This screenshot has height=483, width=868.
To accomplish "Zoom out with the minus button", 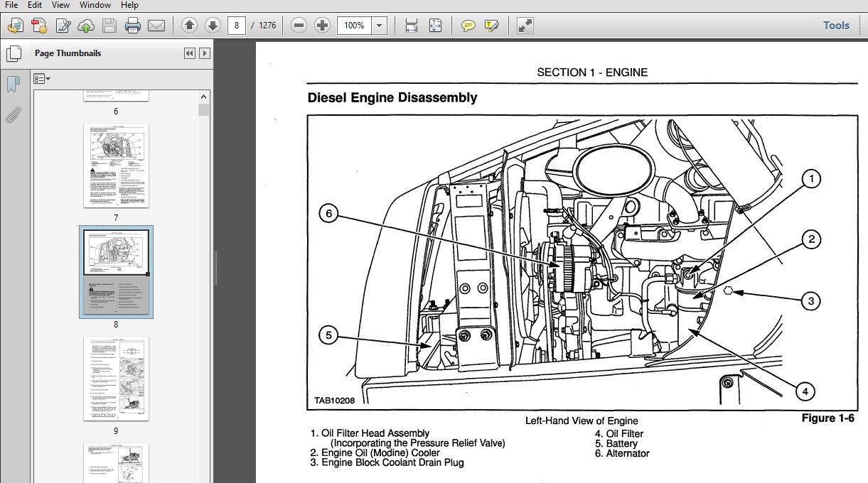I will pyautogui.click(x=299, y=26).
